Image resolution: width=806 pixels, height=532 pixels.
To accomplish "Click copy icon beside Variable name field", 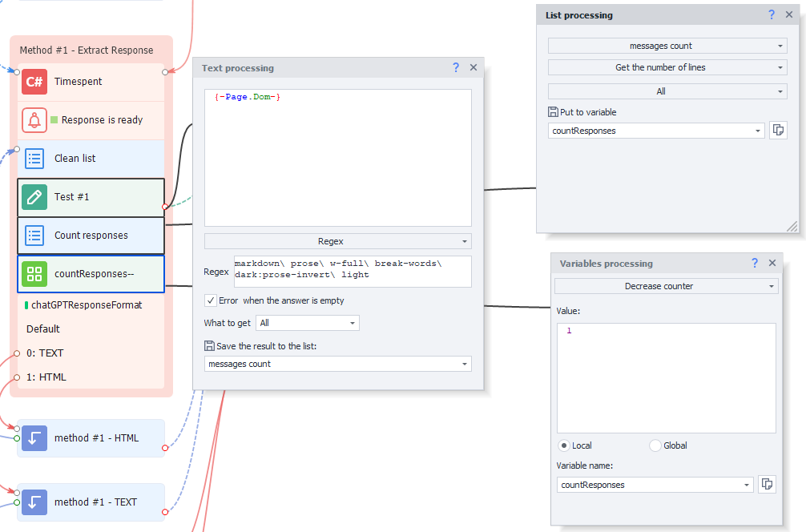I will (767, 485).
